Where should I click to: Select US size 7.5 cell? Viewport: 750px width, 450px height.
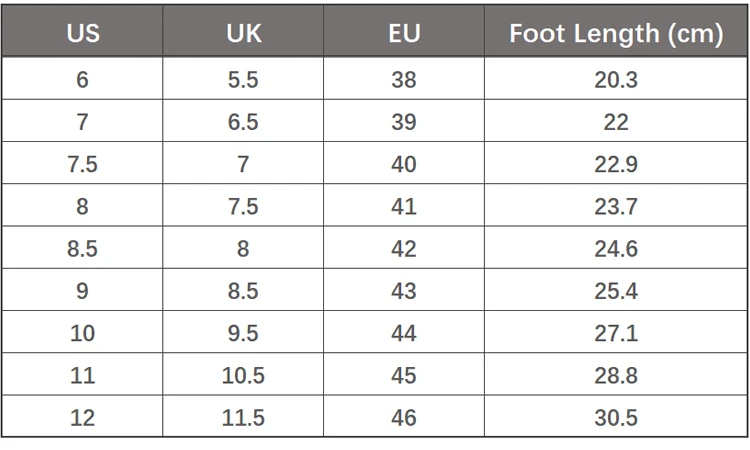click(x=82, y=164)
